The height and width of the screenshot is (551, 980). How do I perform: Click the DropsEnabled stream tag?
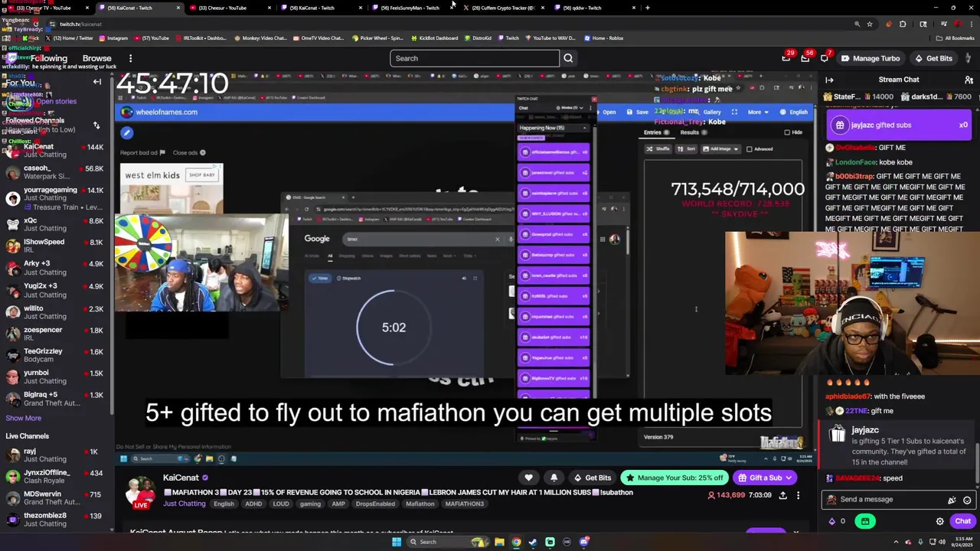pos(375,504)
